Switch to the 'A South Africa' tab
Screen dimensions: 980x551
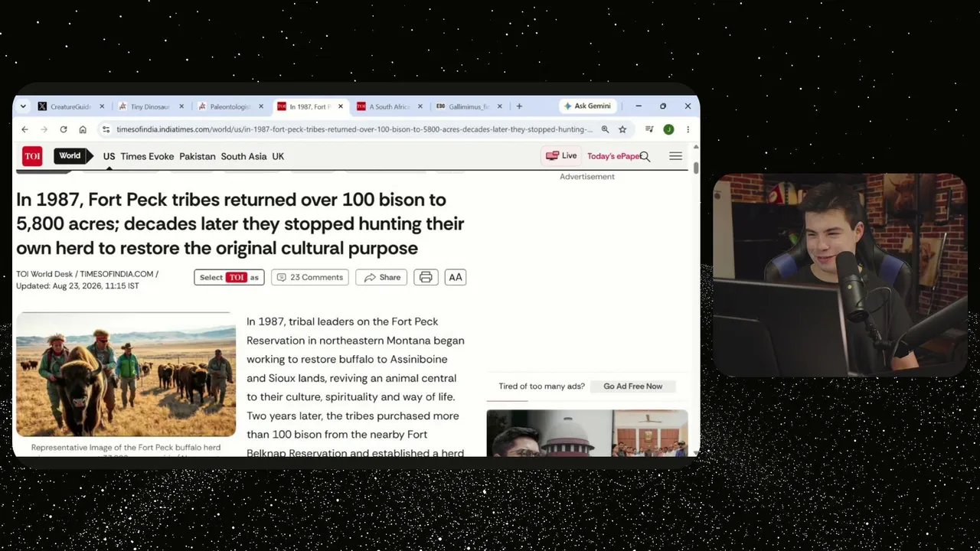[x=384, y=106]
